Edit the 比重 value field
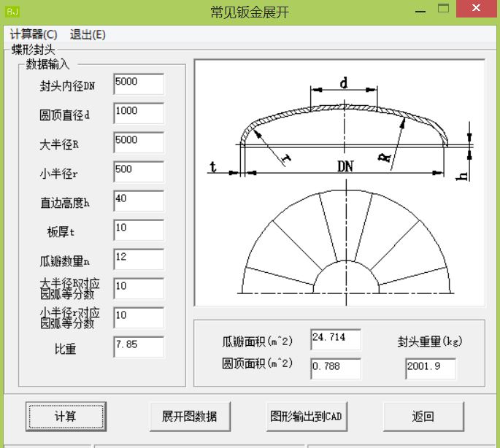Image resolution: width=500 pixels, height=448 pixels. click(139, 347)
